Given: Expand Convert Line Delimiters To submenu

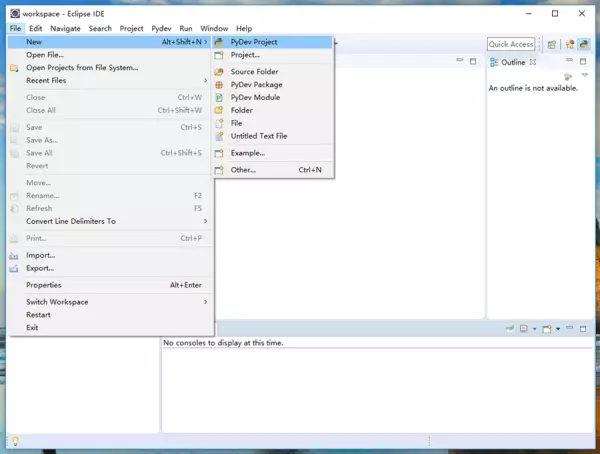Looking at the screenshot, I should (205, 221).
